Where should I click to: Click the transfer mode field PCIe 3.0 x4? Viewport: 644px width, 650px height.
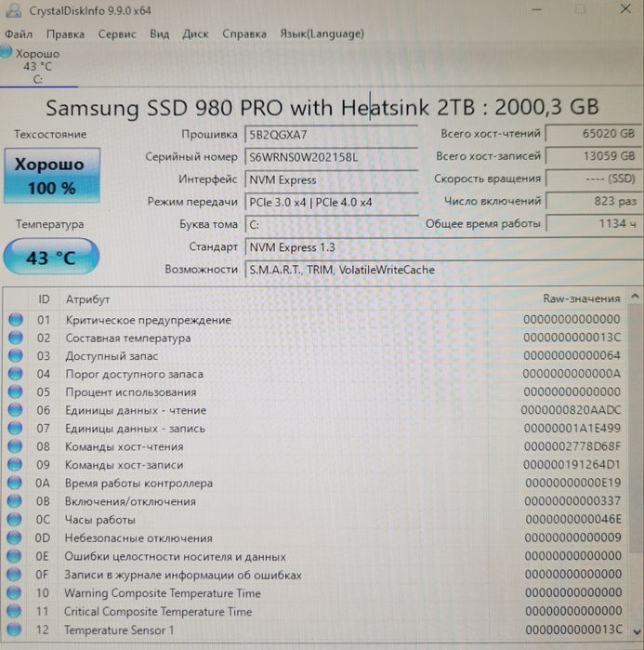tap(332, 203)
